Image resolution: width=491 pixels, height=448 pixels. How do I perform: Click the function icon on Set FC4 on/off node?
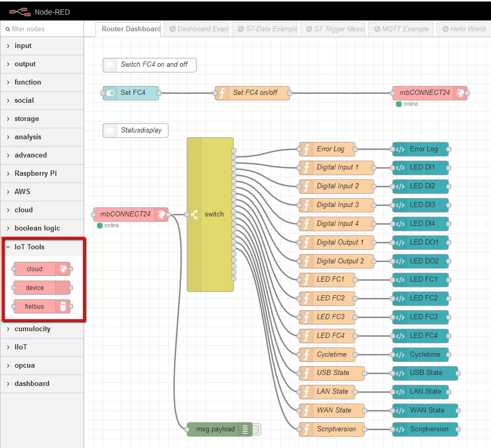point(222,93)
